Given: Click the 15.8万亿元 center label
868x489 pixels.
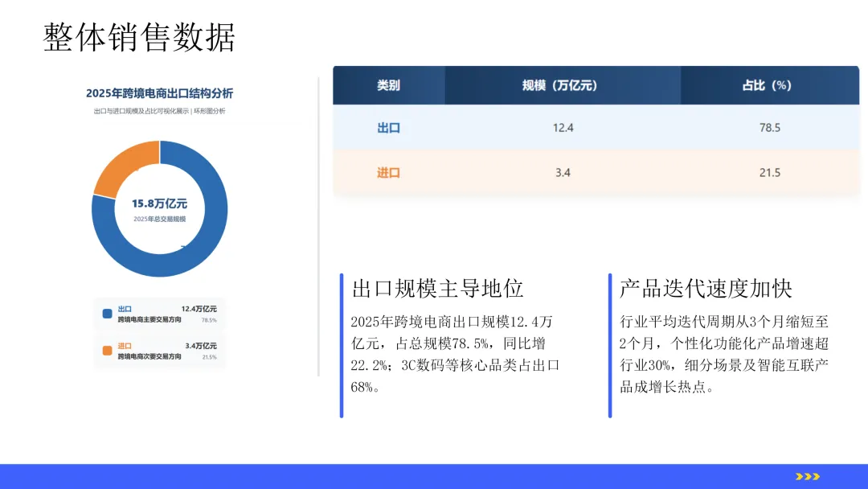Looking at the screenshot, I should (159, 203).
